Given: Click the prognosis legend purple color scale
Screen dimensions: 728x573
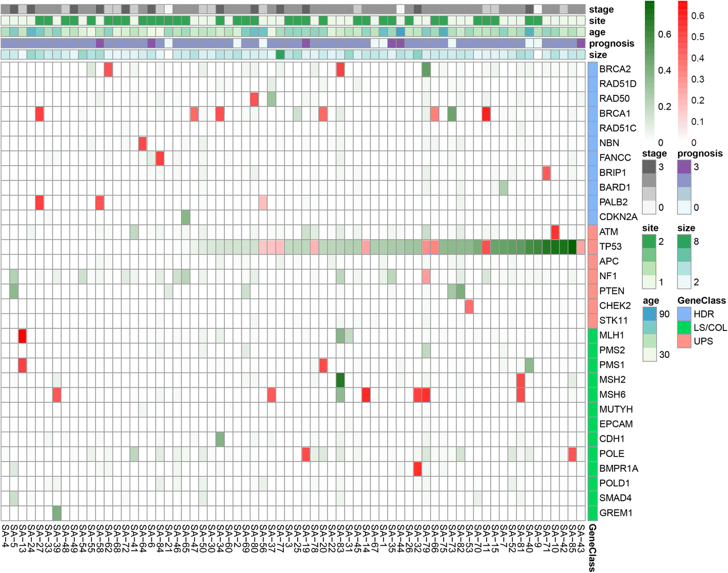Looking at the screenshot, I should (x=684, y=187).
